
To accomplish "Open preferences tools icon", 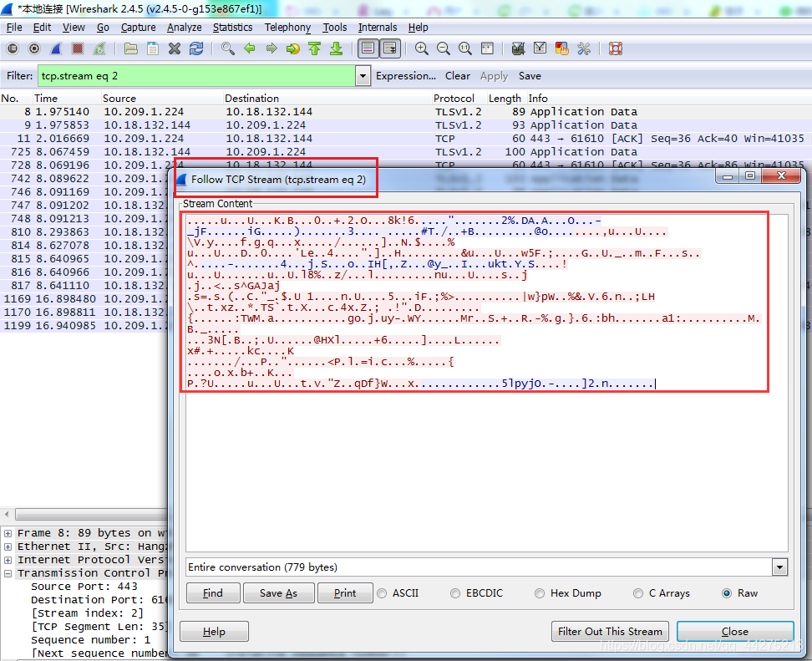I will [x=584, y=48].
